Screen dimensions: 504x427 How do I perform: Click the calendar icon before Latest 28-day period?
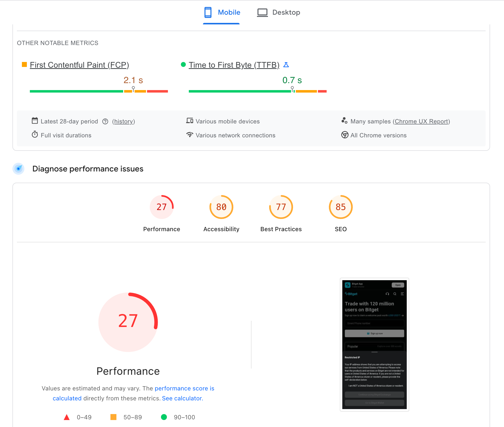[35, 121]
